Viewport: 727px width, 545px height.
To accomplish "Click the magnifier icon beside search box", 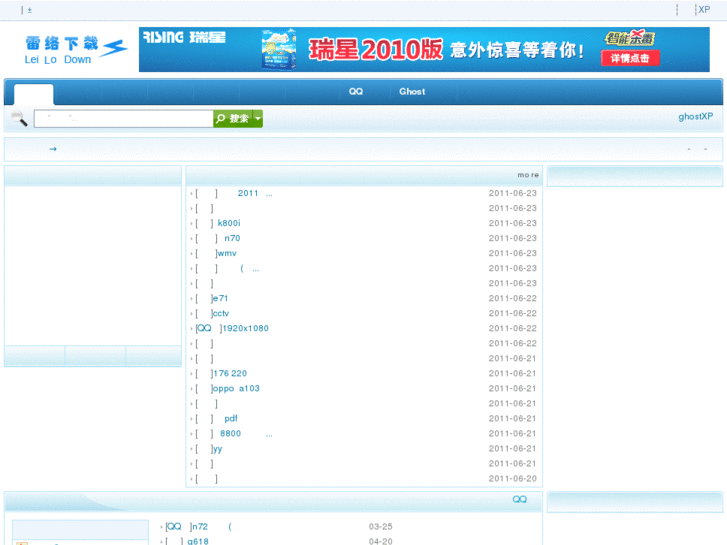I will click(x=19, y=119).
